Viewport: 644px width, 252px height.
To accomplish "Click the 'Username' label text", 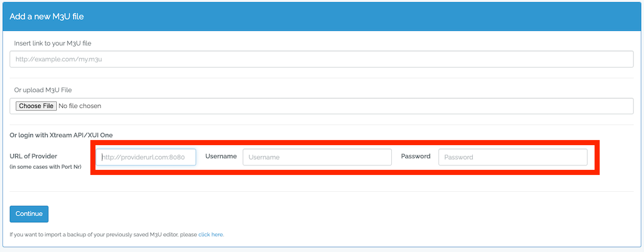I will tap(221, 156).
